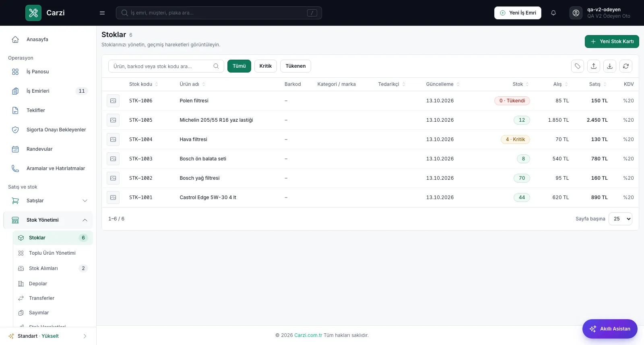Screen dimensions: 644x345
Task: Open Toplu Ürün Yönetimi
Action: pos(53,253)
